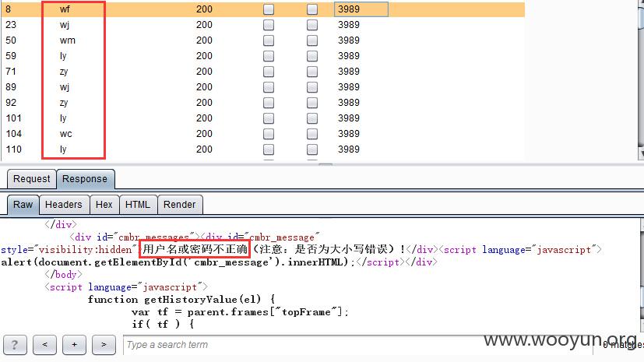
Task: Tick the second checkbox in request 8 row
Action: [312, 9]
